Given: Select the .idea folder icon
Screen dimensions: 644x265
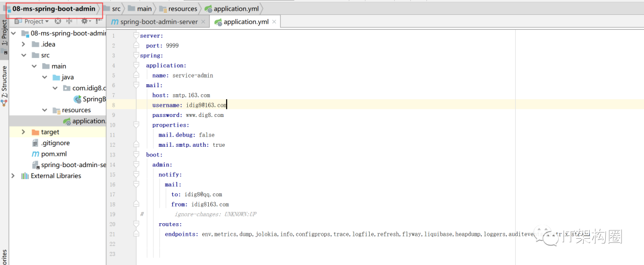Looking at the screenshot, I should coord(35,44).
